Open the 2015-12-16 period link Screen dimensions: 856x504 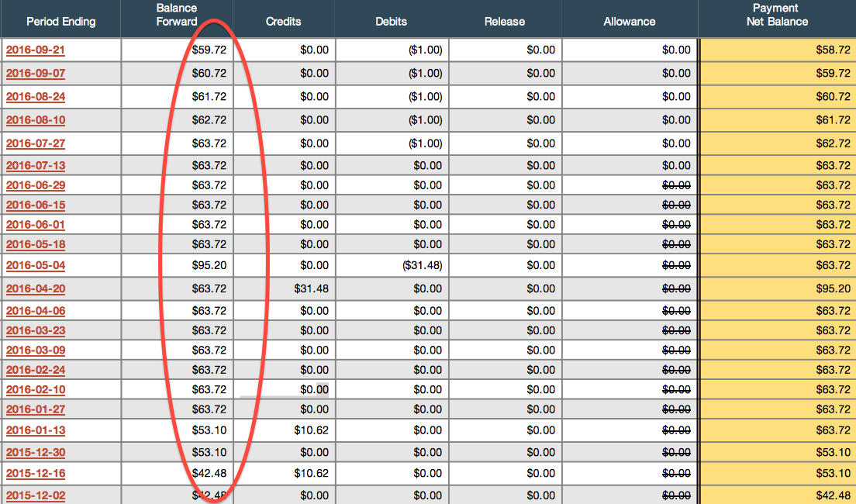(36, 474)
